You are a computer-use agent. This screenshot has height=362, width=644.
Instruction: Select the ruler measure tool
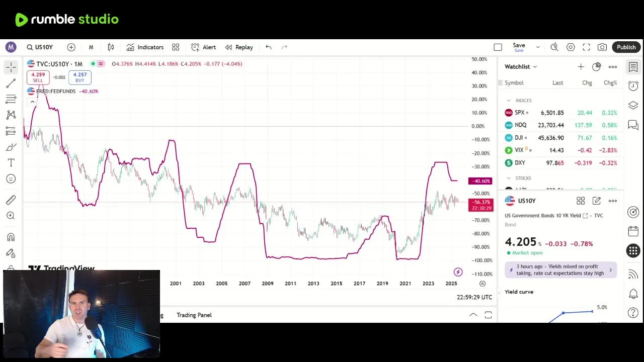tap(11, 200)
